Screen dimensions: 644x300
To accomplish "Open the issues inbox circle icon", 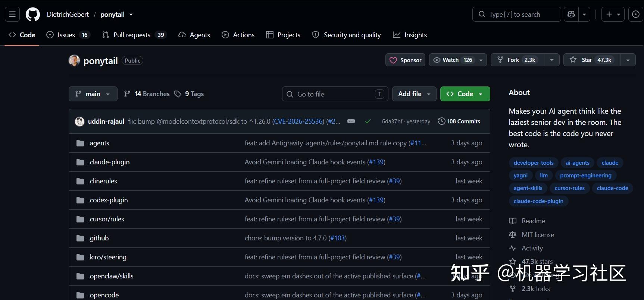I will (x=636, y=14).
